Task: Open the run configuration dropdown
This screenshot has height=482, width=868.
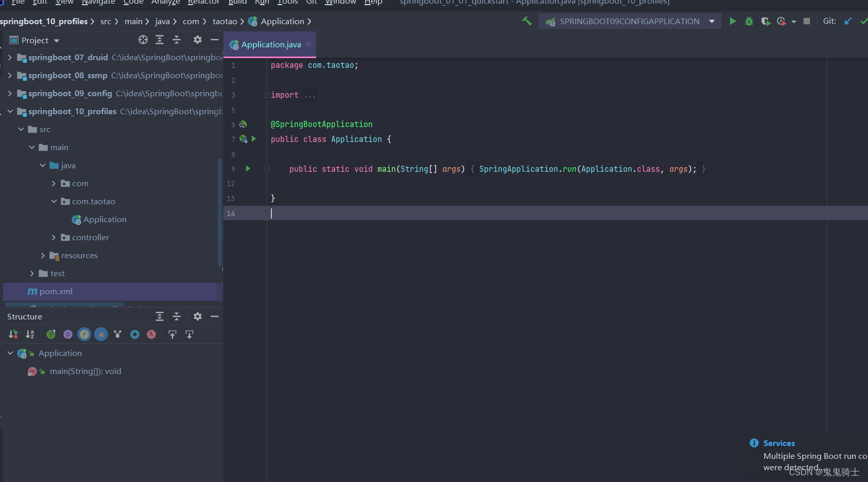Action: pos(712,21)
